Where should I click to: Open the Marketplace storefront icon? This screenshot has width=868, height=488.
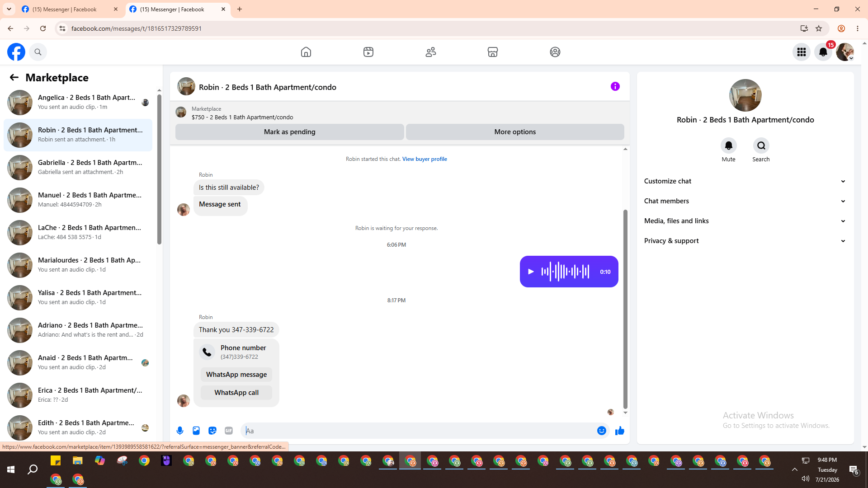(x=493, y=52)
